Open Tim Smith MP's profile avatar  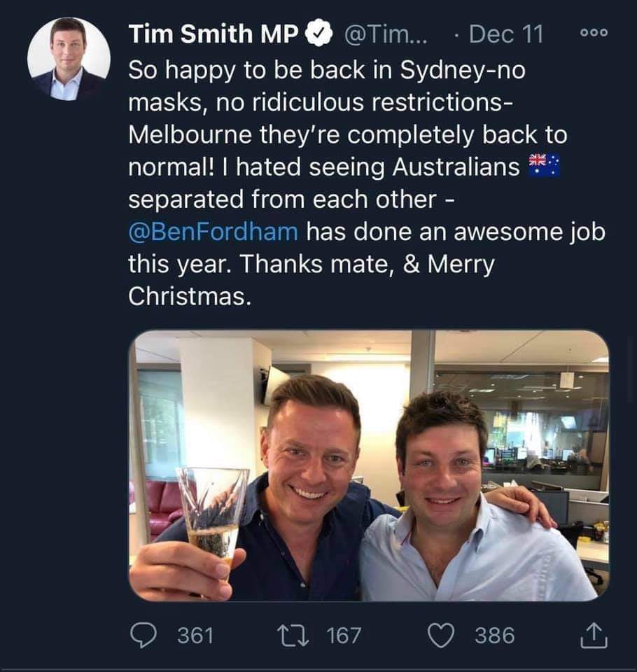[69, 58]
